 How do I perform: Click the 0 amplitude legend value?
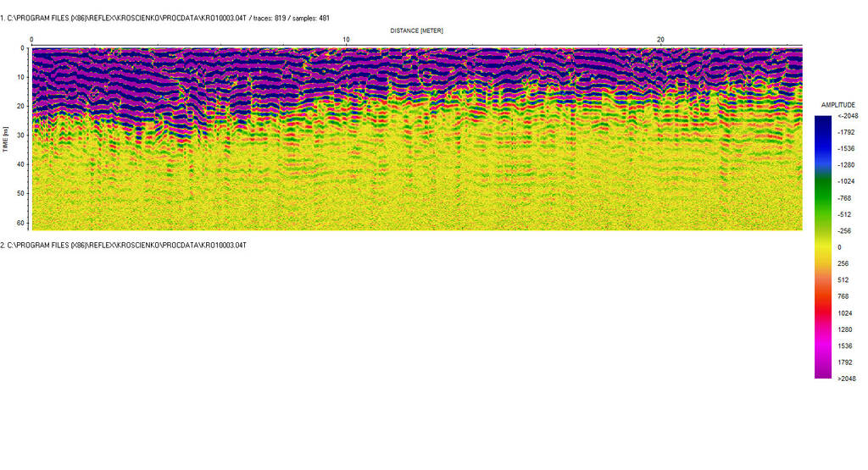point(839,247)
